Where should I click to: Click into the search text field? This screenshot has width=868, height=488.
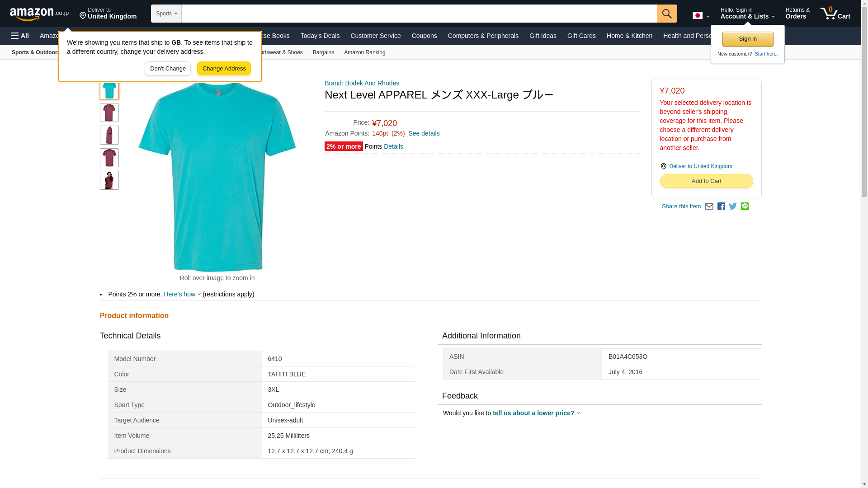point(419,14)
